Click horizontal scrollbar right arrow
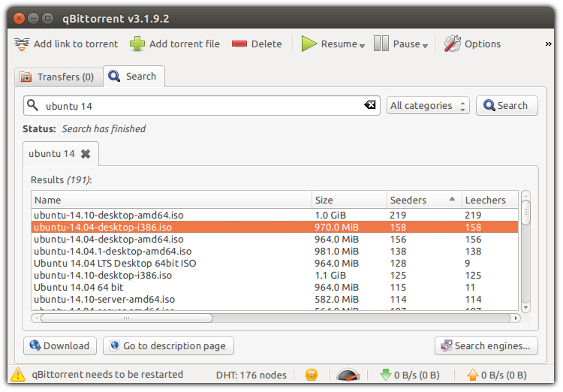Viewport: 563px width, 392px height. point(516,318)
